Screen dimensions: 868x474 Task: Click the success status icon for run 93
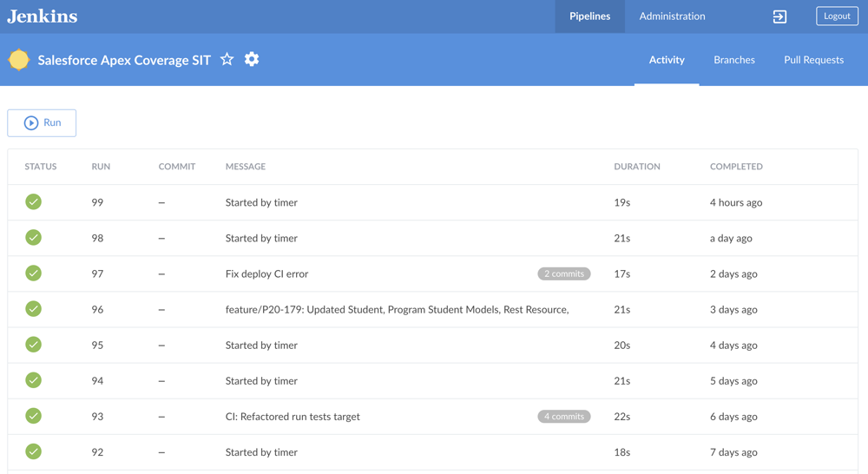click(x=33, y=416)
